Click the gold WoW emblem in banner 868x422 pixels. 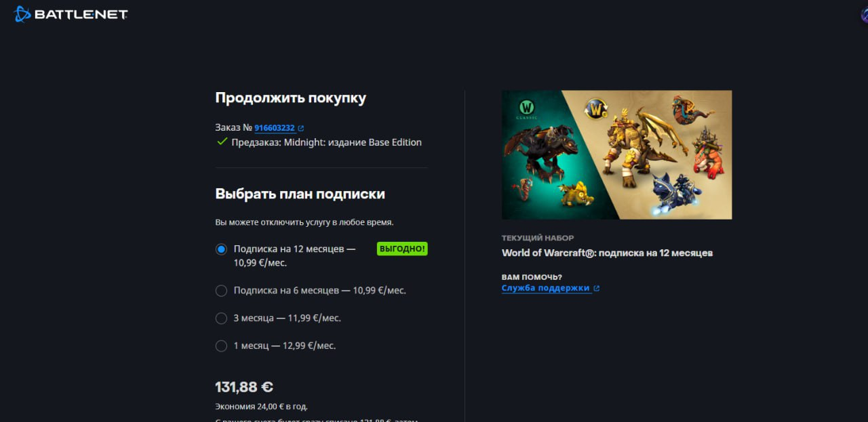click(595, 108)
